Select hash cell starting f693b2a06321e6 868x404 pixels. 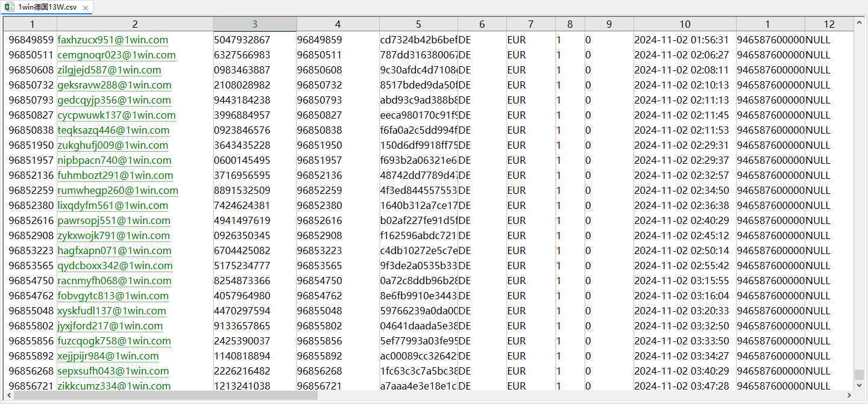click(419, 160)
